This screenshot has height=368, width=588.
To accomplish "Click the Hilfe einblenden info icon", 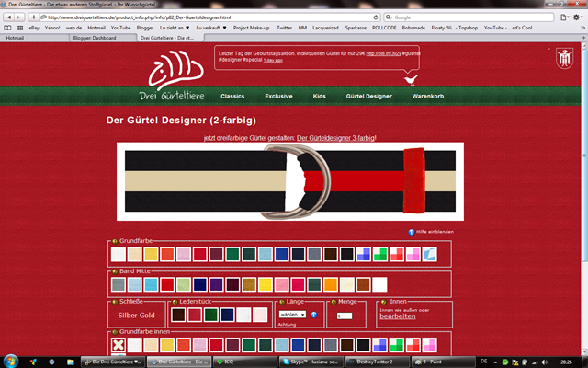I will 412,232.
